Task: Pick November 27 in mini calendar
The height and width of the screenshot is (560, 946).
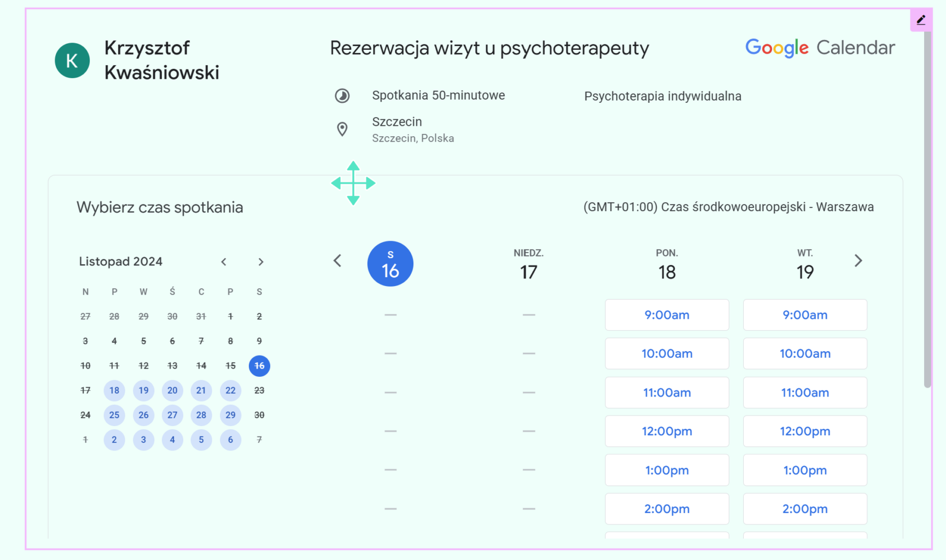Action: [x=172, y=415]
